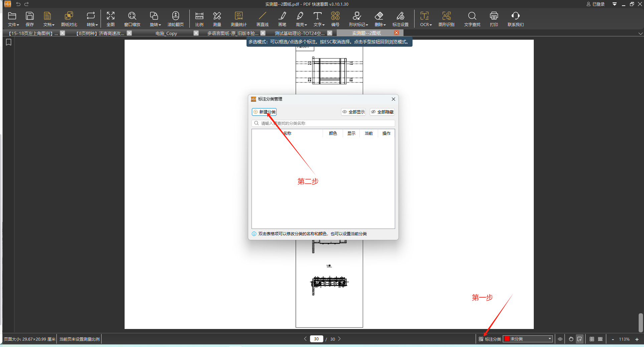This screenshot has width=644, height=347.
Task: Switch to the 电施_Copy tab
Action: click(166, 33)
